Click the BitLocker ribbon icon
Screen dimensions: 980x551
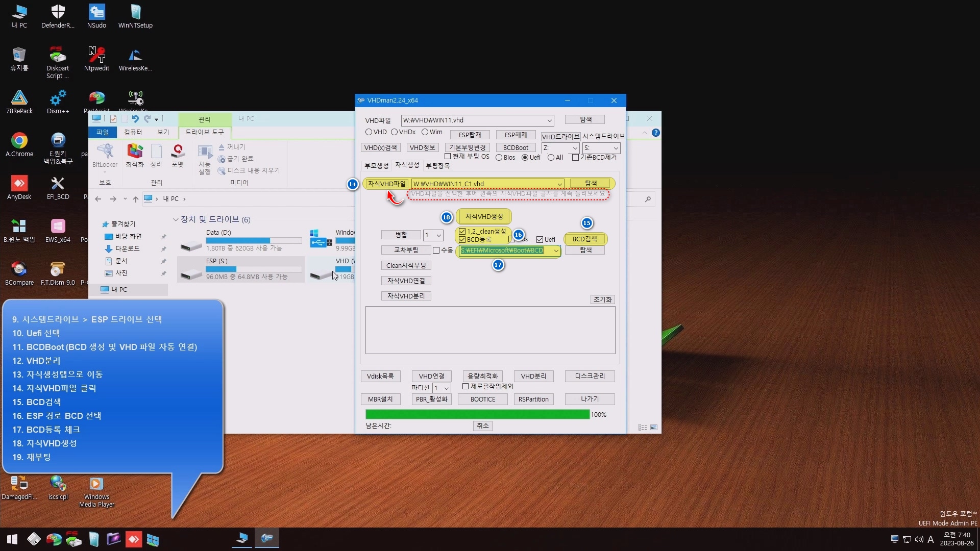(x=105, y=156)
